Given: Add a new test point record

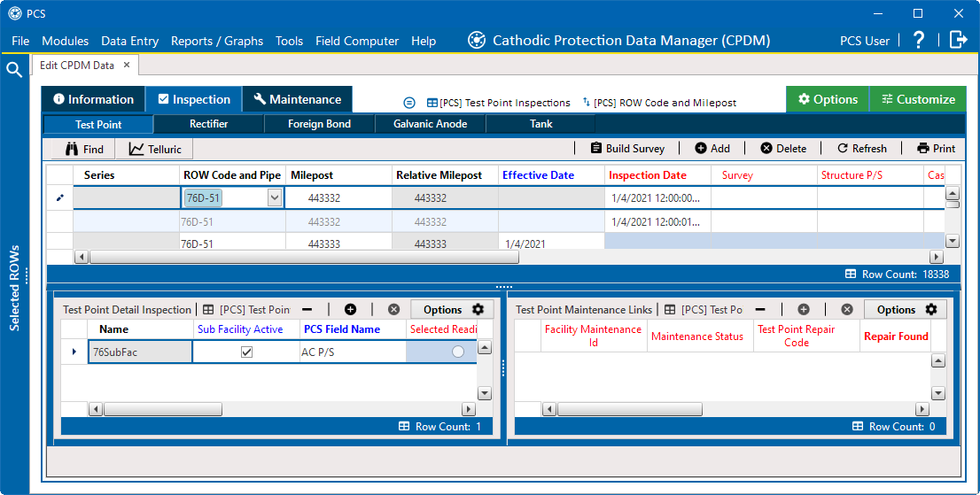Looking at the screenshot, I should [712, 149].
